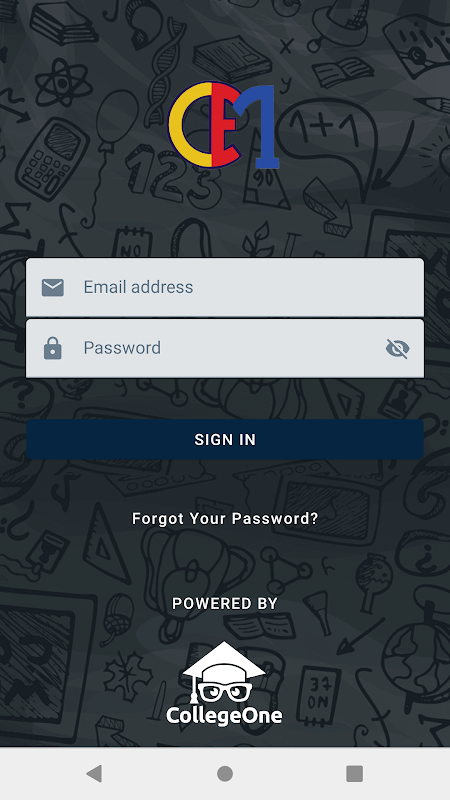Click the red E of the logo

[226, 125]
